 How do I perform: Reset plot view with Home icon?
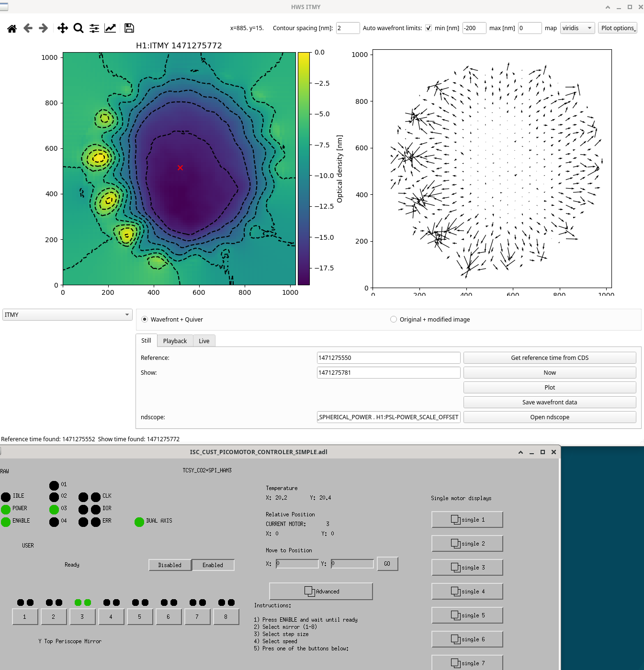(12, 28)
